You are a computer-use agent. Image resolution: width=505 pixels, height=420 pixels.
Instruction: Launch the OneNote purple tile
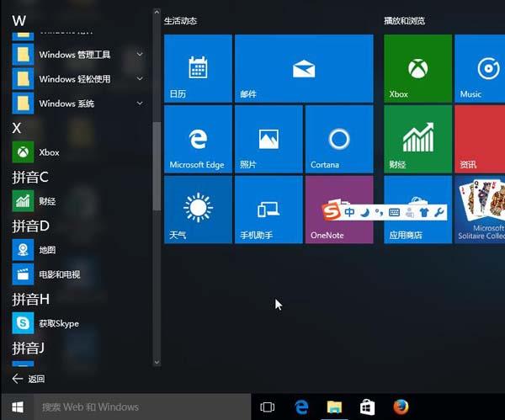pos(339,210)
